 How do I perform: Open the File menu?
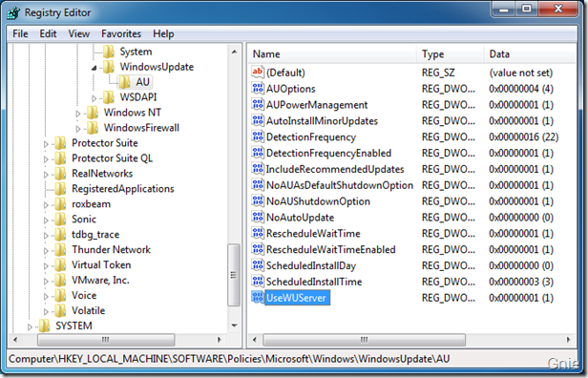pyautogui.click(x=20, y=33)
